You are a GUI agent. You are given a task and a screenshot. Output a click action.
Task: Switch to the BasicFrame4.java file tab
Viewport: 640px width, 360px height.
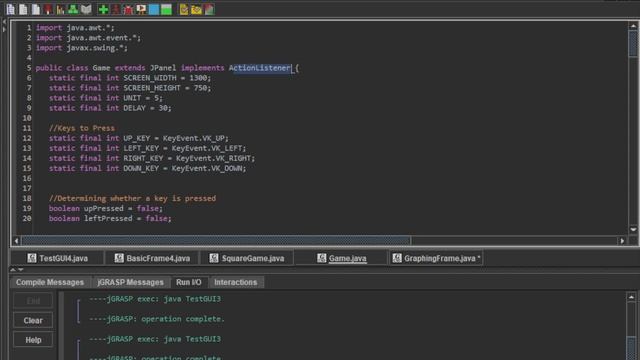click(x=152, y=258)
